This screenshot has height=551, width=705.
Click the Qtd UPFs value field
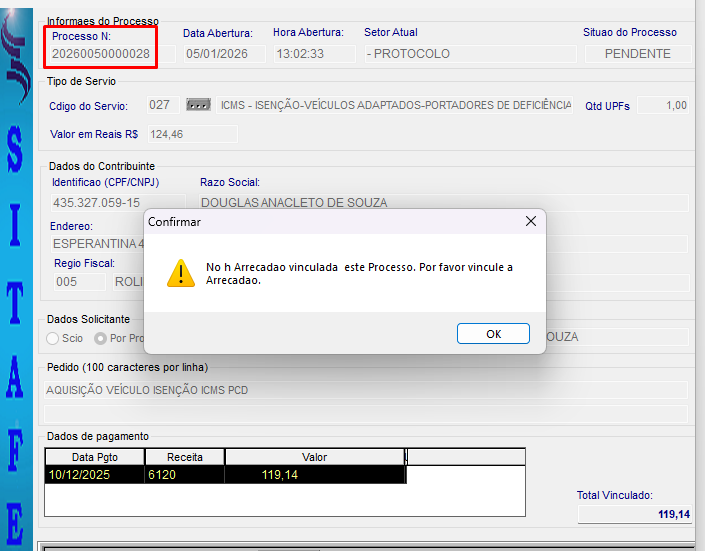point(663,105)
